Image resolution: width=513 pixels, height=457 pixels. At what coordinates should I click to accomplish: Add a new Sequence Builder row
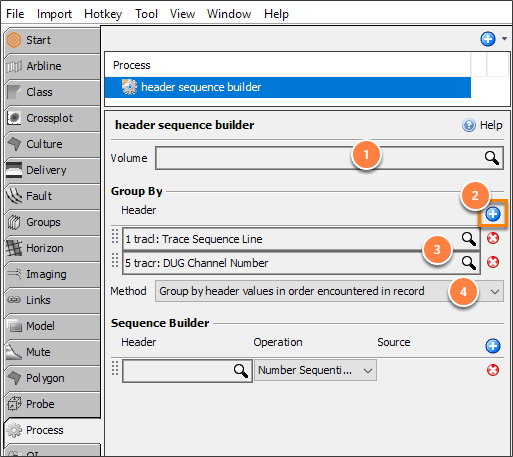click(493, 346)
